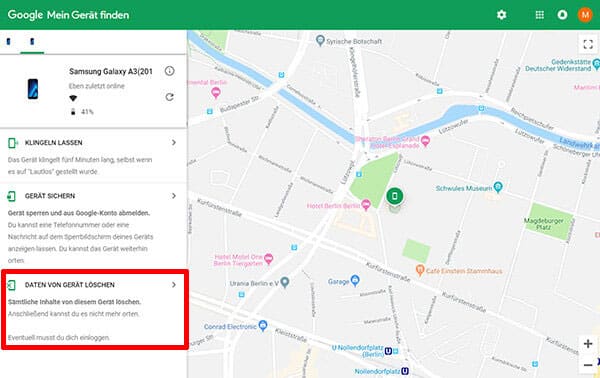
Task: Click the U Nollendorfplatz station icon
Action: tap(388, 351)
